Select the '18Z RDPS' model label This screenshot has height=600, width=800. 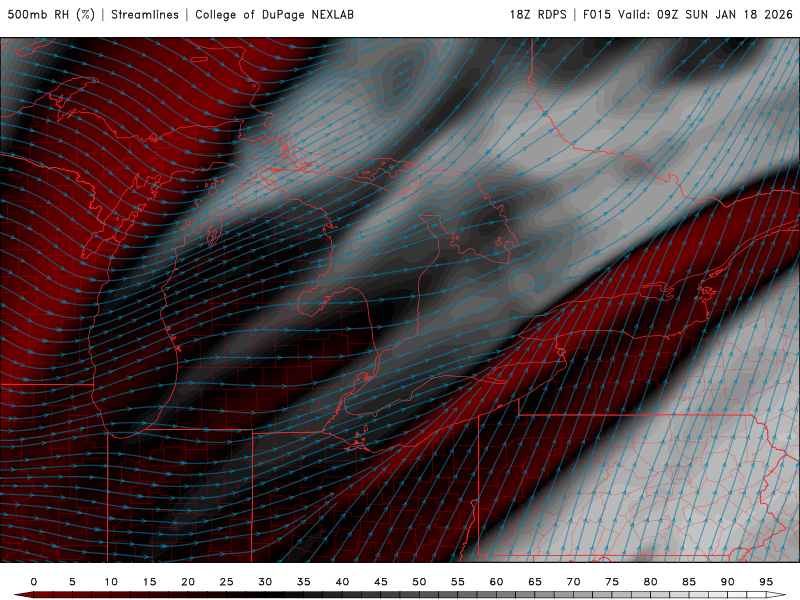[538, 15]
